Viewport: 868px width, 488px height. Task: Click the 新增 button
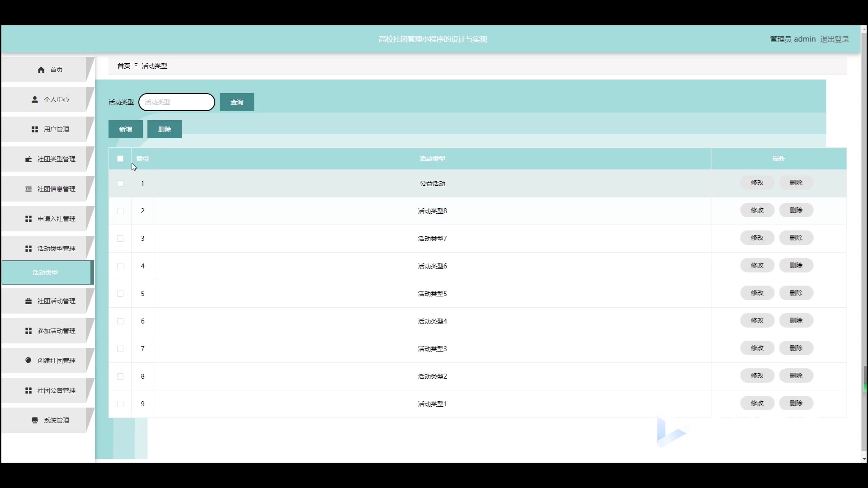pyautogui.click(x=126, y=129)
